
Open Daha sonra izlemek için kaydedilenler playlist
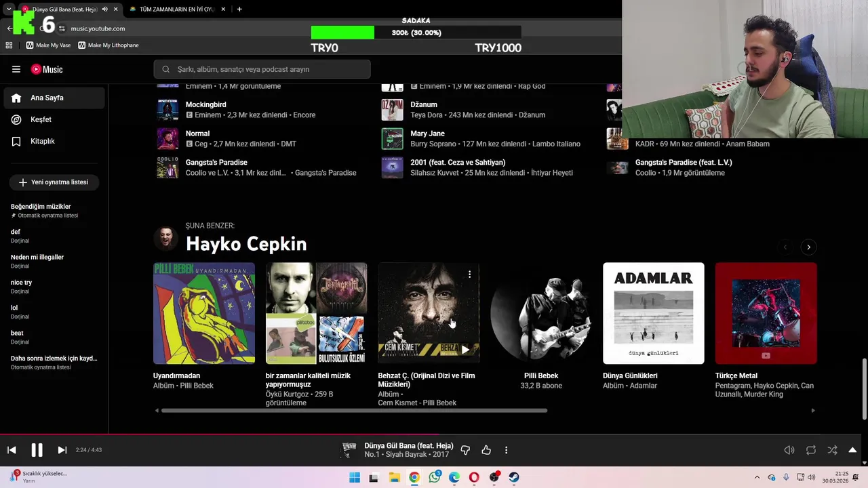(x=54, y=362)
